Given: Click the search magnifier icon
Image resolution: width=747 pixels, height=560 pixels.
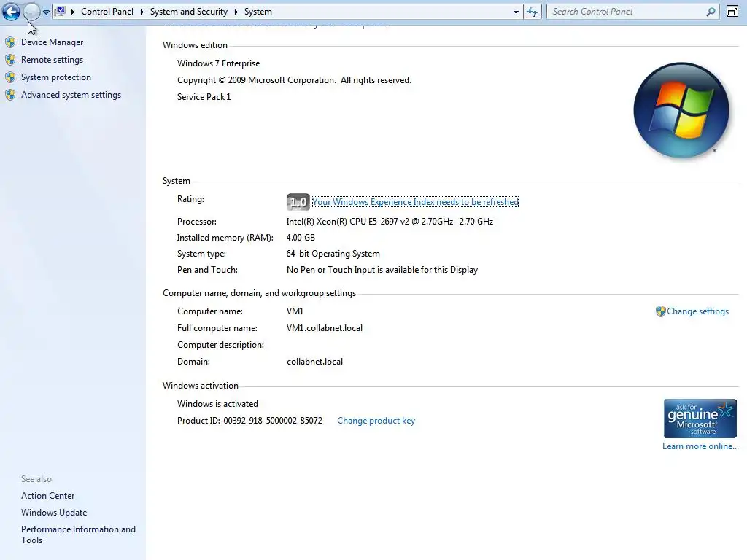Looking at the screenshot, I should (711, 12).
